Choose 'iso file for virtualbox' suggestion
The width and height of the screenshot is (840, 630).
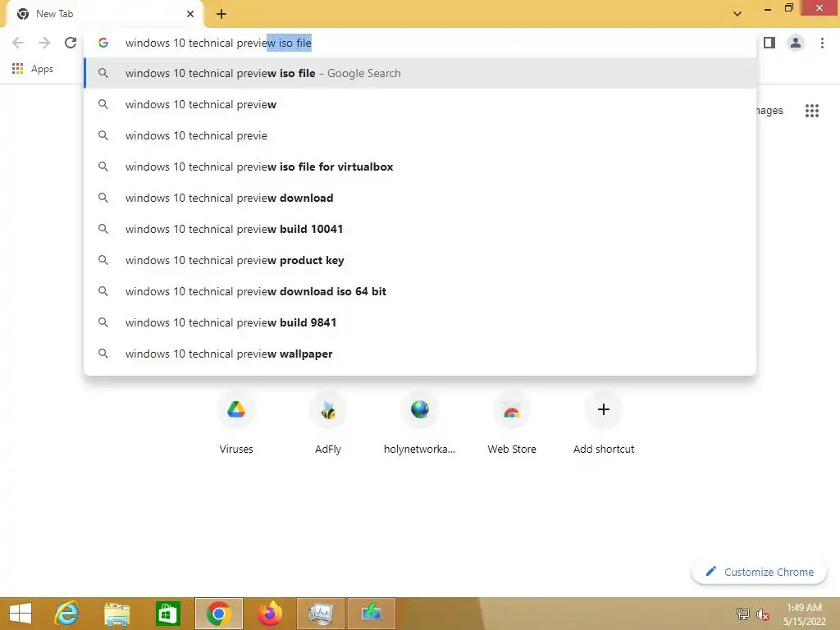point(420,167)
